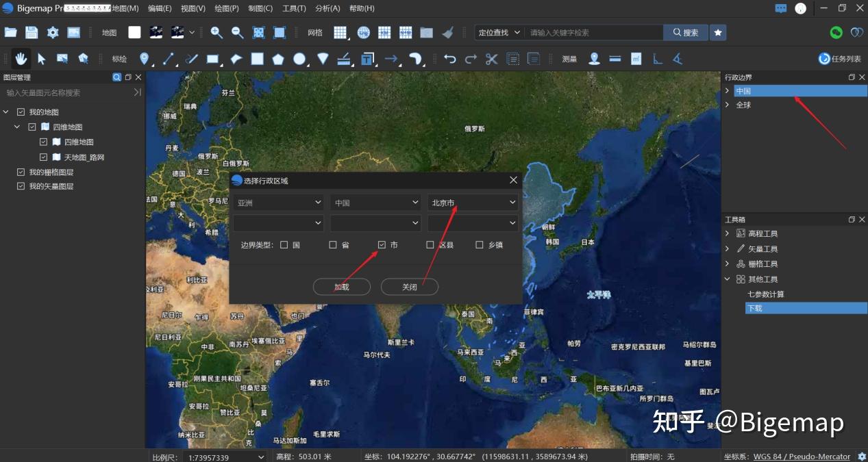Open the 编辑(E) menu
The image size is (868, 462).
[160, 8]
